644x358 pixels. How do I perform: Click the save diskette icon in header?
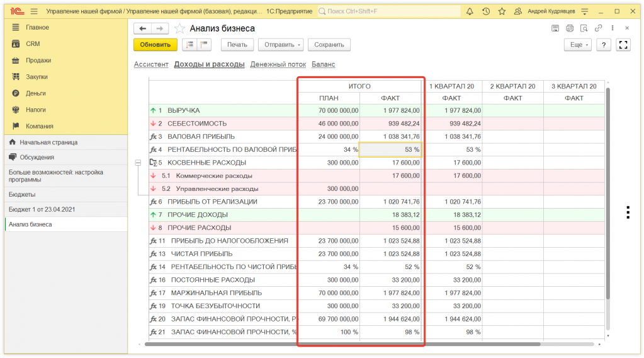pyautogui.click(x=555, y=28)
